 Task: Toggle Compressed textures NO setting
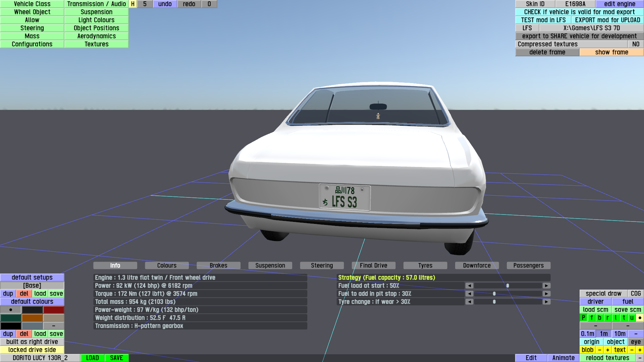[x=636, y=44]
